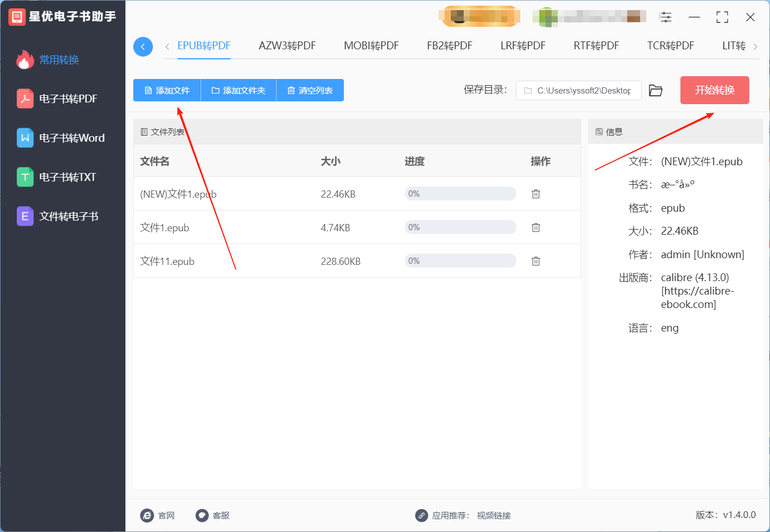
Task: Select the (NEW)文件1.epub file name
Action: click(178, 194)
